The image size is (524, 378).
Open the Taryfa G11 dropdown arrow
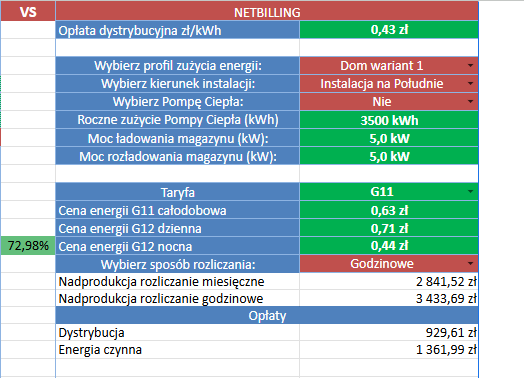(470, 192)
